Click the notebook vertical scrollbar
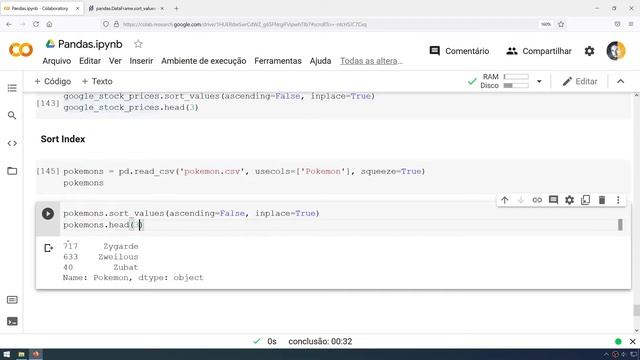 [x=636, y=310]
